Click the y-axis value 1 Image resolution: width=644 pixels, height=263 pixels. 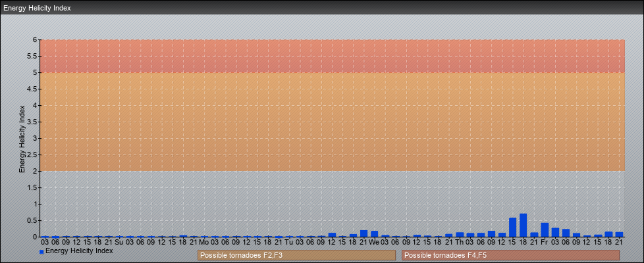point(36,204)
